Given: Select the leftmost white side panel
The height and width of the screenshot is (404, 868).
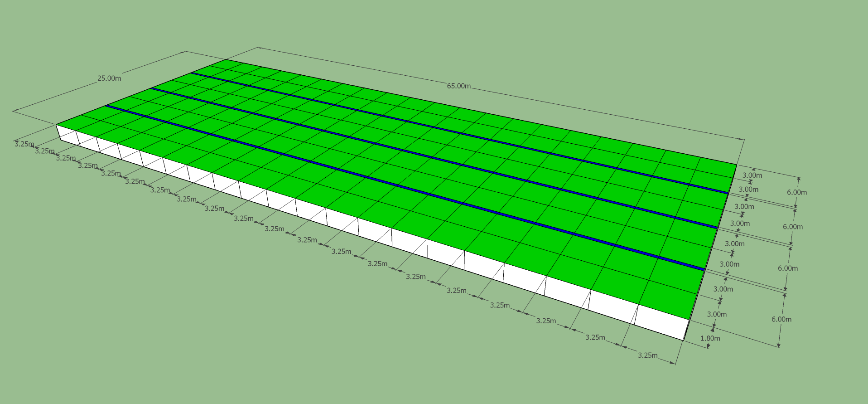Looking at the screenshot, I should point(67,134).
